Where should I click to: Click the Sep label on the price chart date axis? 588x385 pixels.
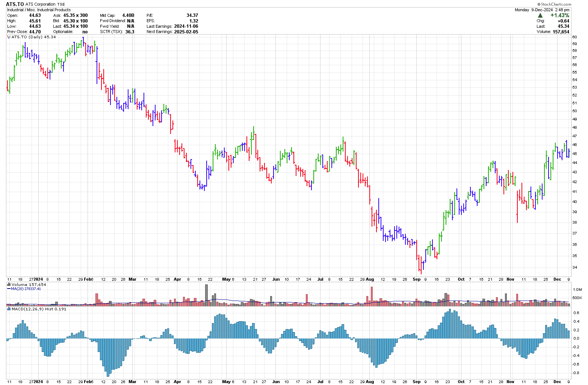coord(416,279)
